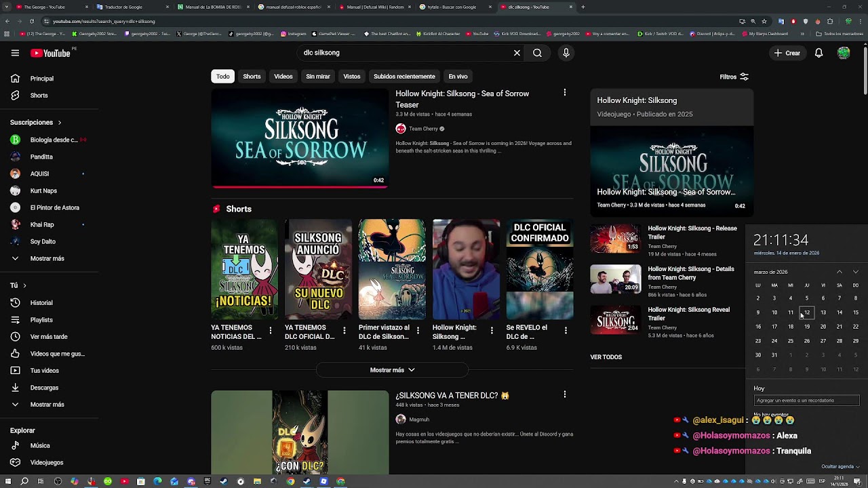Open the account avatar menu
This screenshot has height=488, width=868.
tap(844, 53)
